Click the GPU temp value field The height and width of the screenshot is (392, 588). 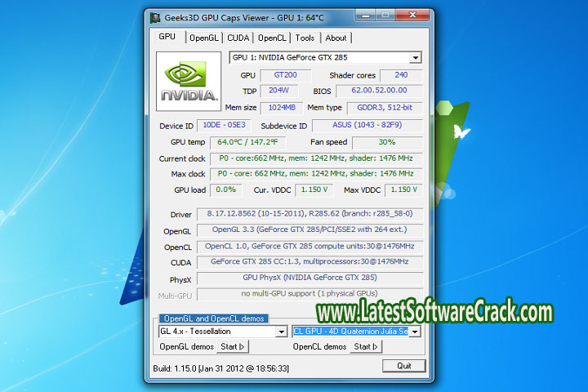pos(243,142)
